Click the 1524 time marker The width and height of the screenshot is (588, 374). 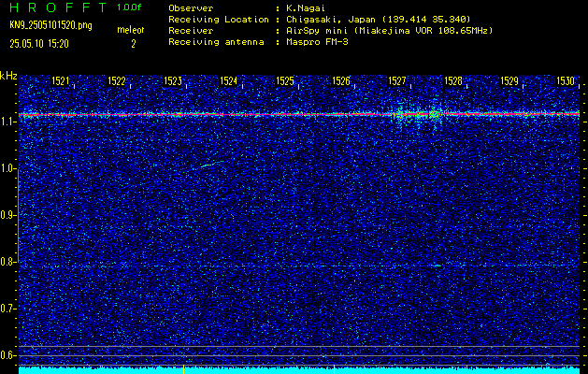click(229, 81)
